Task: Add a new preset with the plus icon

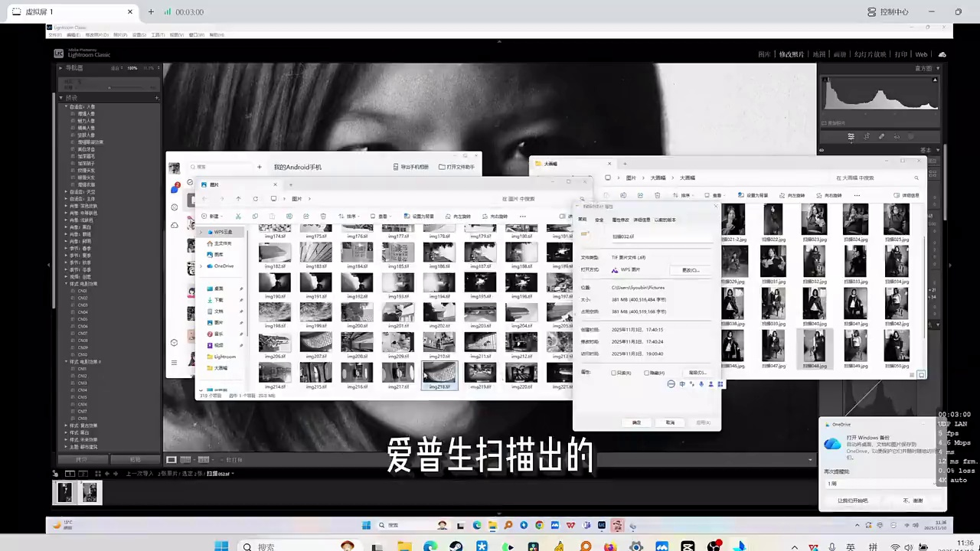Action: coord(157,98)
